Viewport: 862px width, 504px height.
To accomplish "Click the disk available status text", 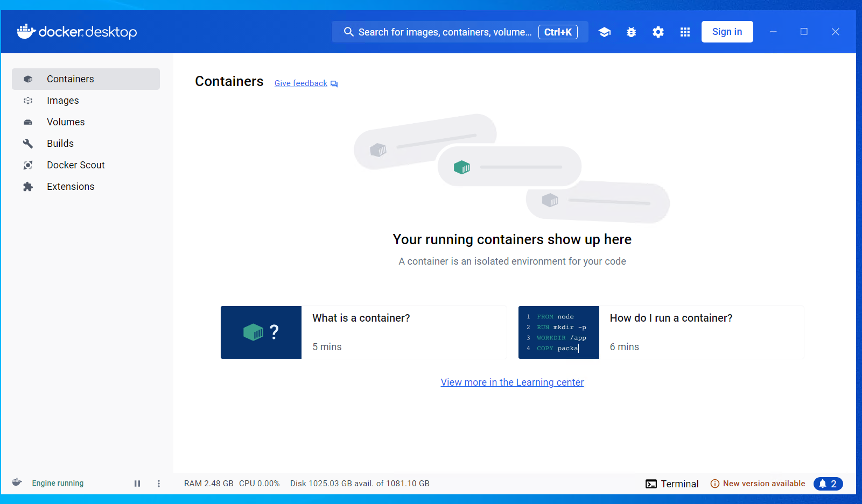I will pos(360,484).
